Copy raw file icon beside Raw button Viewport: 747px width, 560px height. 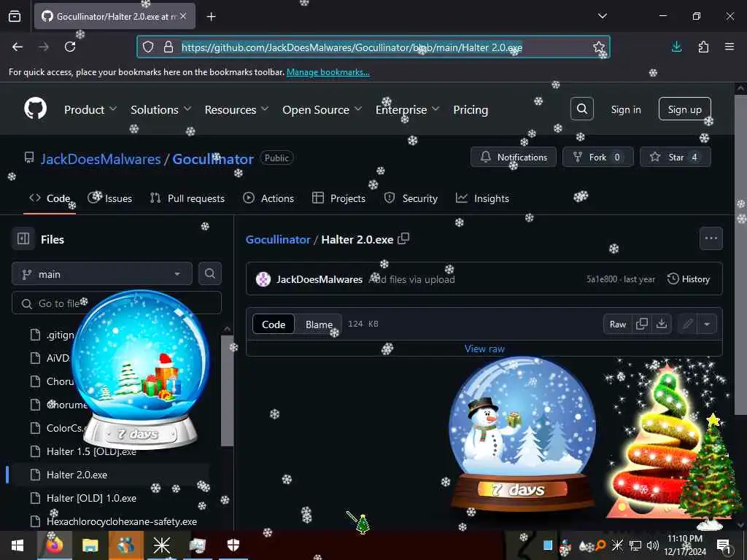642,324
